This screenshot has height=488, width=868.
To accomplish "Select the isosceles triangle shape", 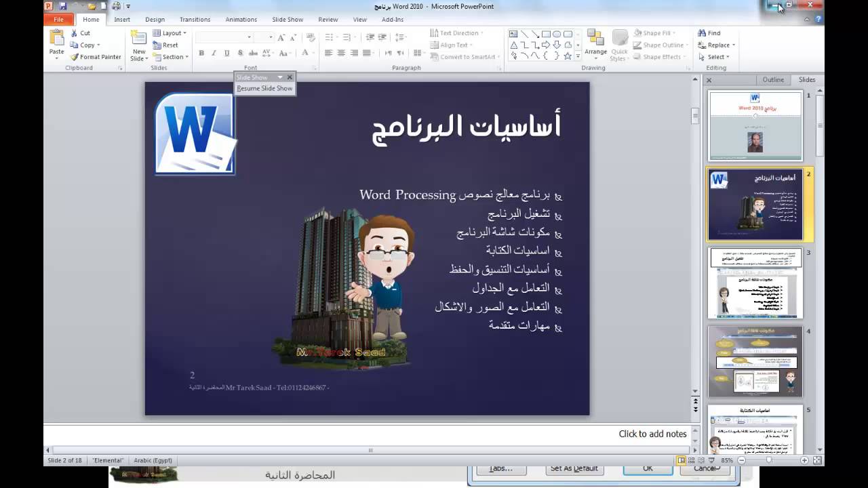I will [513, 45].
